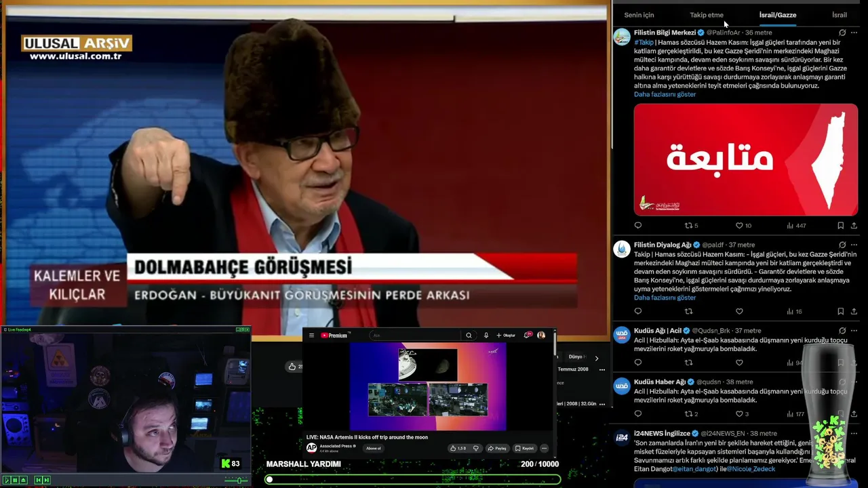Repost the Filistin Diyalog Ağı post
868x488 pixels.
point(688,312)
